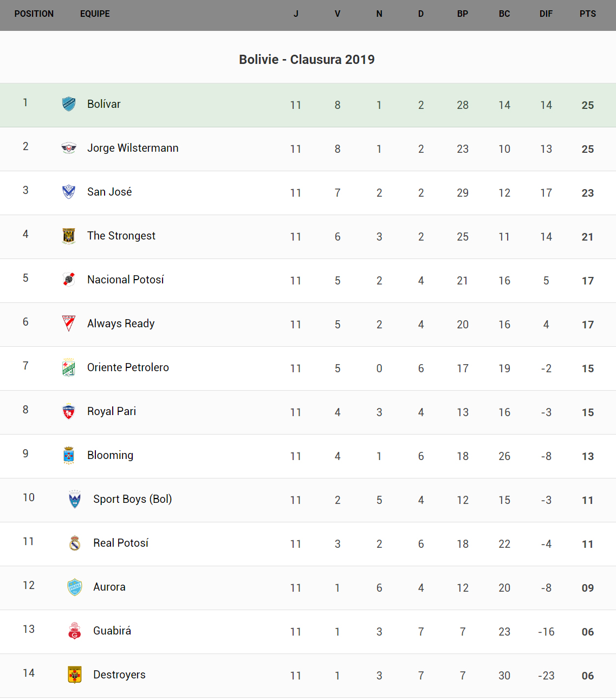616x699 pixels.
Task: Click The Strongest club badge
Action: (x=69, y=236)
